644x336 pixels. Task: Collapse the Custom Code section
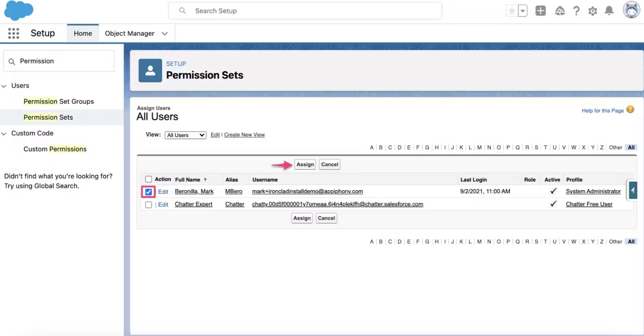pyautogui.click(x=4, y=134)
